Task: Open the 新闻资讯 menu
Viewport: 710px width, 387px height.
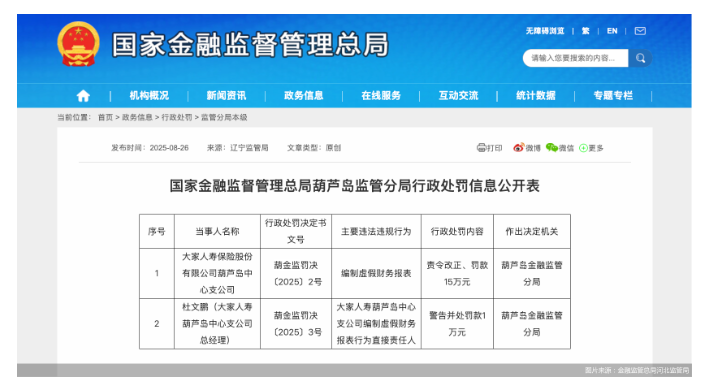Action: click(x=226, y=96)
